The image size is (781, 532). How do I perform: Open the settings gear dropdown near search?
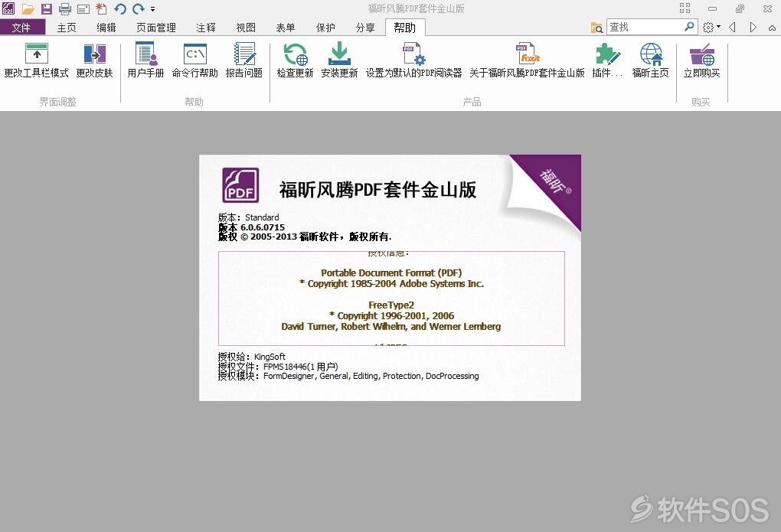(711, 28)
